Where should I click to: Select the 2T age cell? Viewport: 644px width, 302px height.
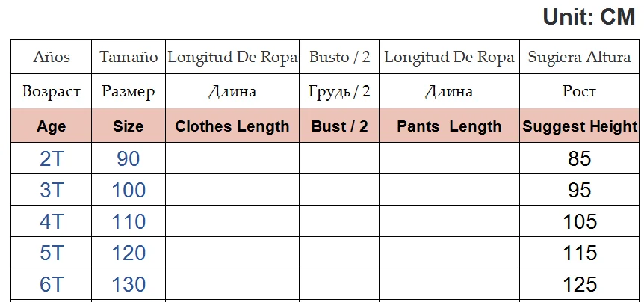52,158
